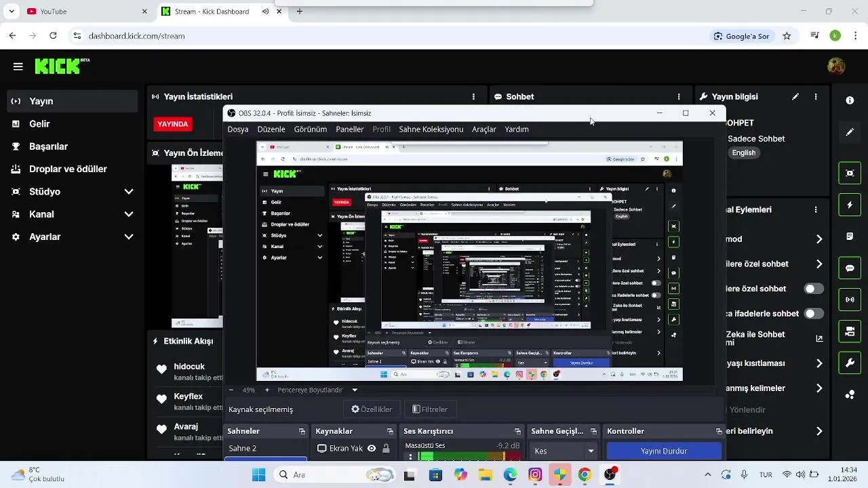Undock the Sahneler panel in OBS

point(302,432)
